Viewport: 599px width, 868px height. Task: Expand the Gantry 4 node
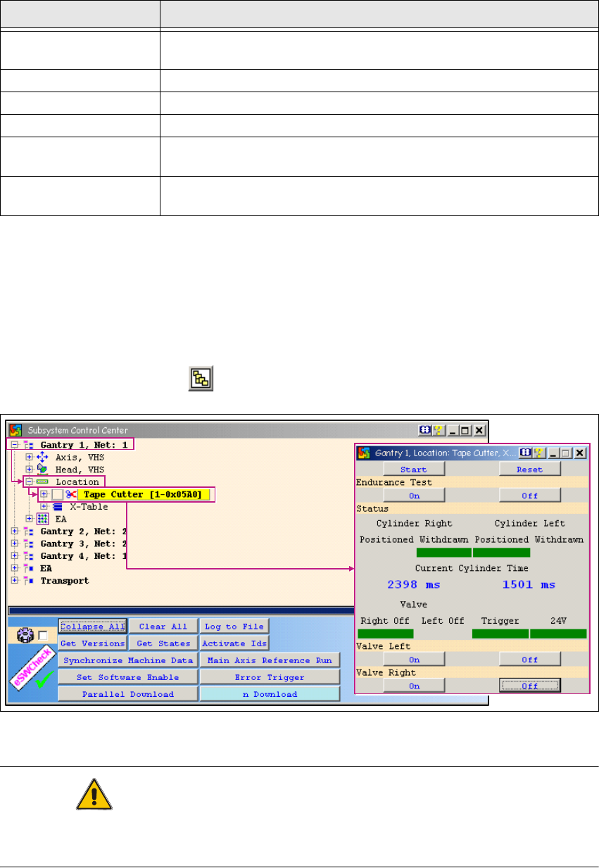coord(15,556)
